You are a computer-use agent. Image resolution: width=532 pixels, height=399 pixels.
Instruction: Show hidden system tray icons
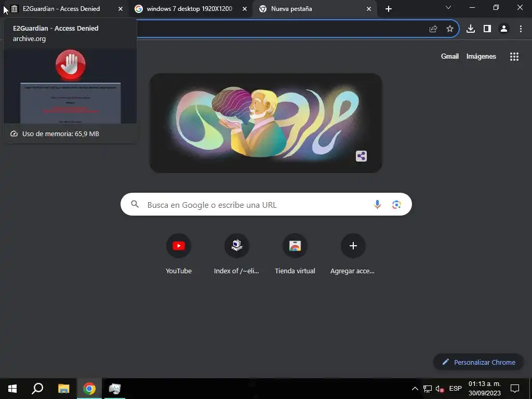point(415,389)
